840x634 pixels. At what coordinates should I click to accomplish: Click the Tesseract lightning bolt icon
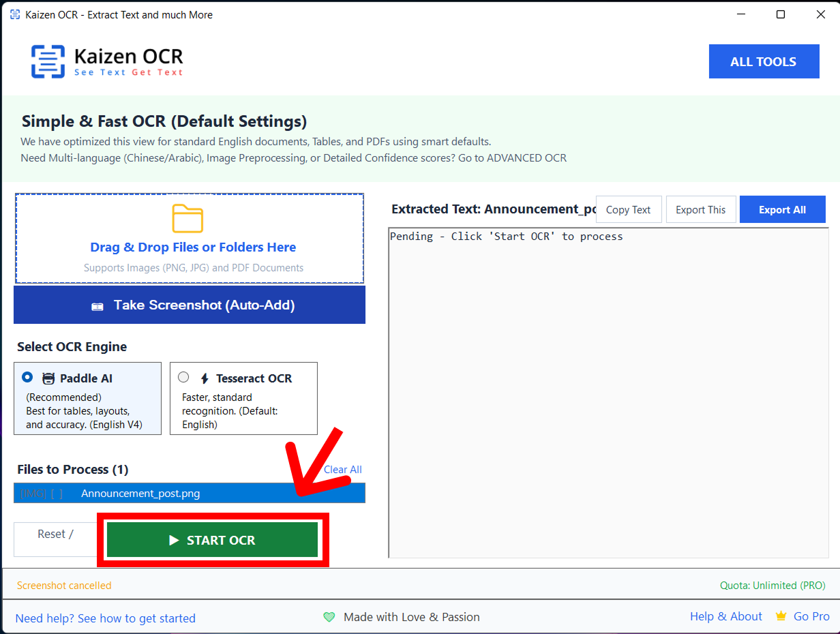(x=204, y=378)
